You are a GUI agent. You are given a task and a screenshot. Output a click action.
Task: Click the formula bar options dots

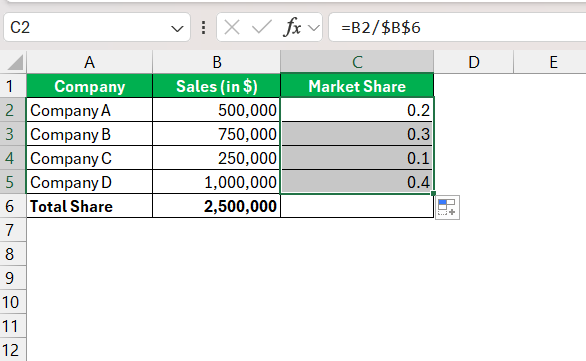[x=203, y=28]
